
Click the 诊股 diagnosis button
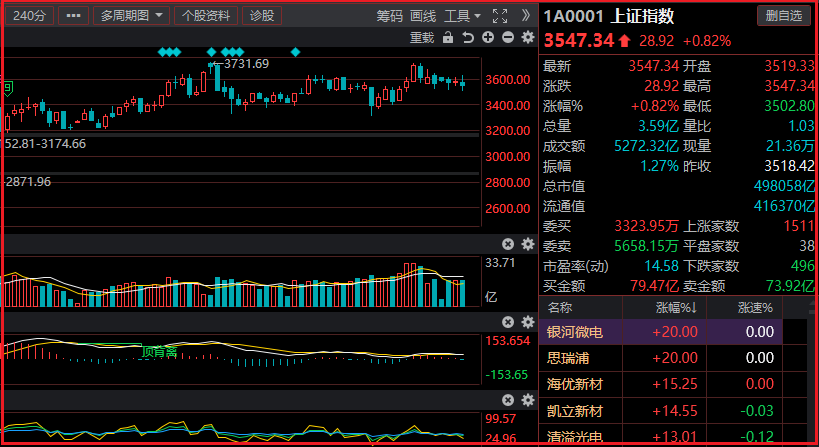tap(262, 16)
